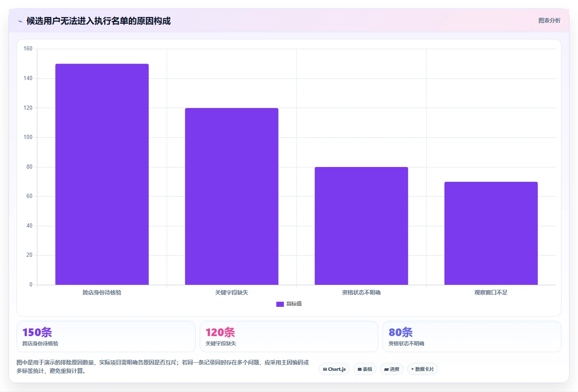Viewport: 578px width, 392px height.
Task: Click the y-axis value 100
Action: [x=28, y=137]
